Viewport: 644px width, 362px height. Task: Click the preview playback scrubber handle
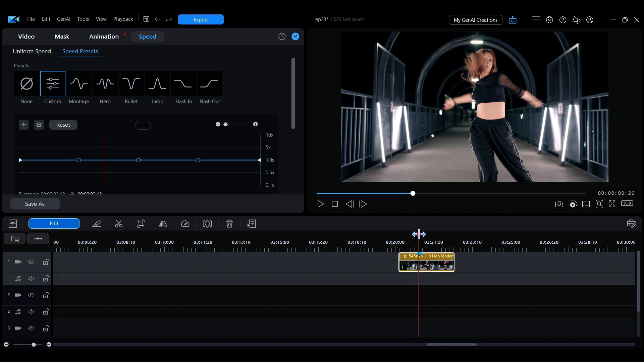[x=413, y=193]
